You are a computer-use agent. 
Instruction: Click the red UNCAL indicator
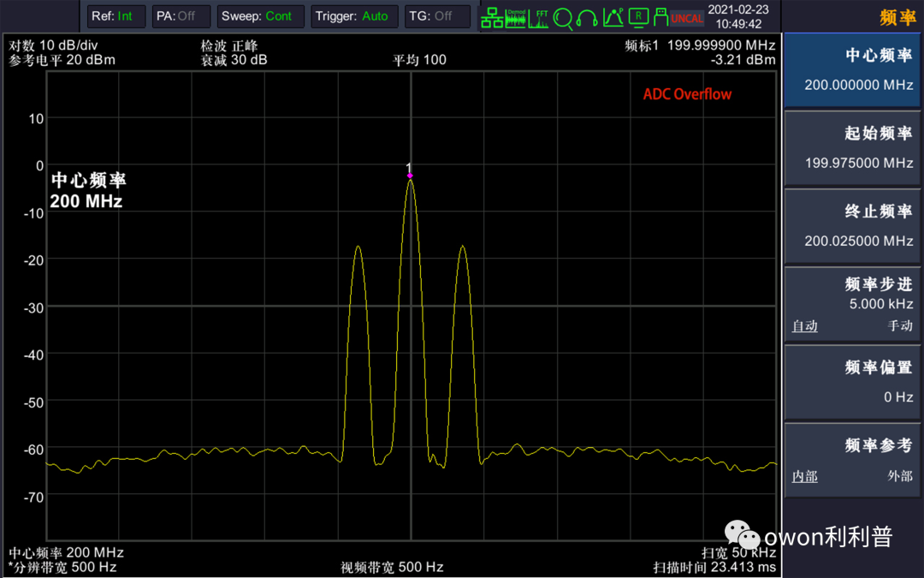coord(686,18)
